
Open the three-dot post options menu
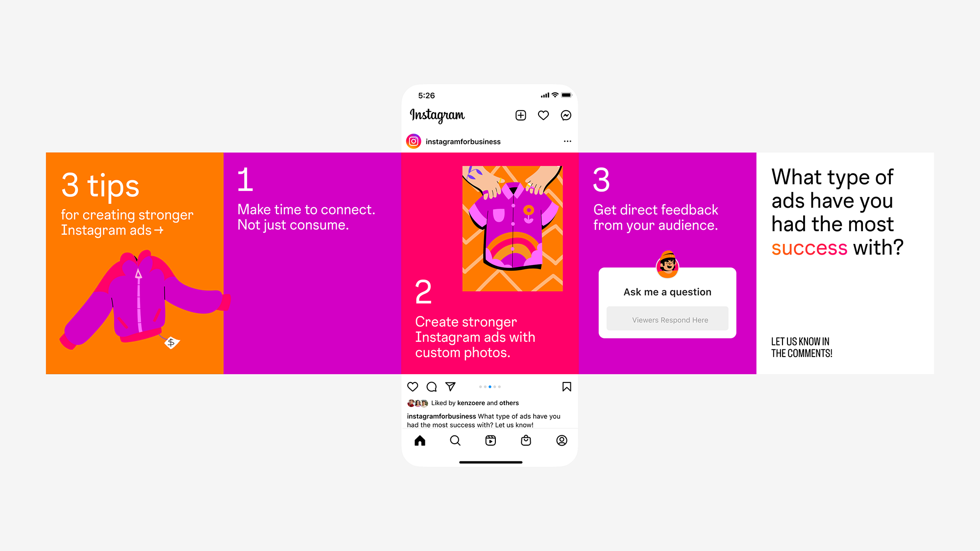[567, 141]
